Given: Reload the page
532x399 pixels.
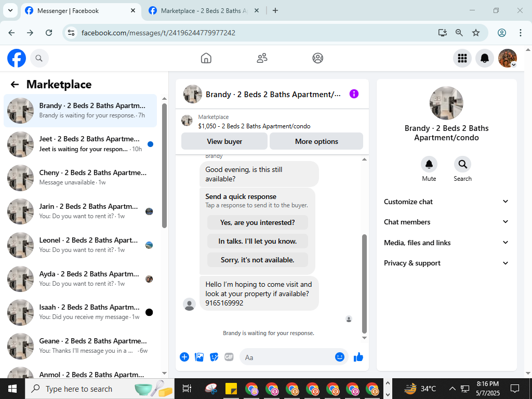Looking at the screenshot, I should point(49,33).
